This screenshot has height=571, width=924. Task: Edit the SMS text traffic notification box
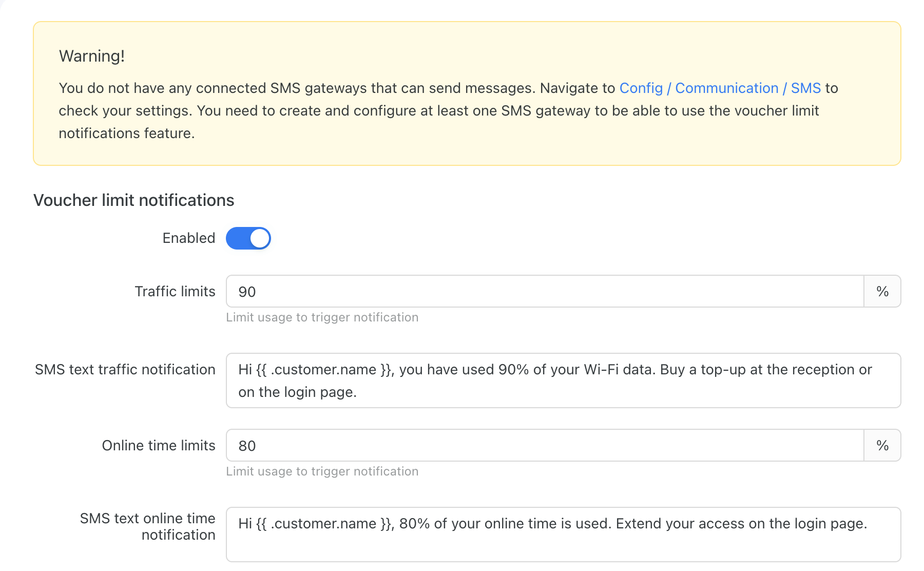click(x=564, y=380)
